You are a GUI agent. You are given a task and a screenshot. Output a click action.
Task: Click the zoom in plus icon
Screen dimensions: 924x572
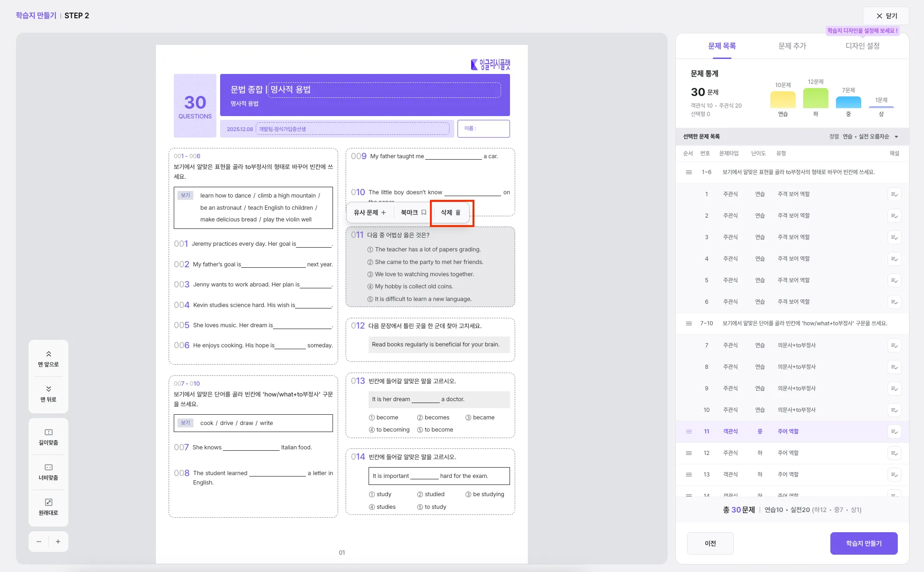click(x=58, y=542)
